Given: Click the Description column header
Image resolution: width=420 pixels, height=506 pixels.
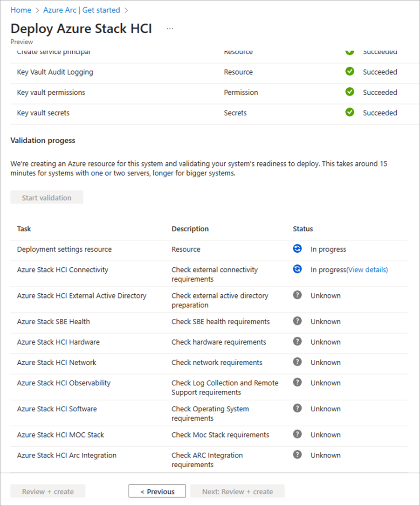Looking at the screenshot, I should pos(190,229).
